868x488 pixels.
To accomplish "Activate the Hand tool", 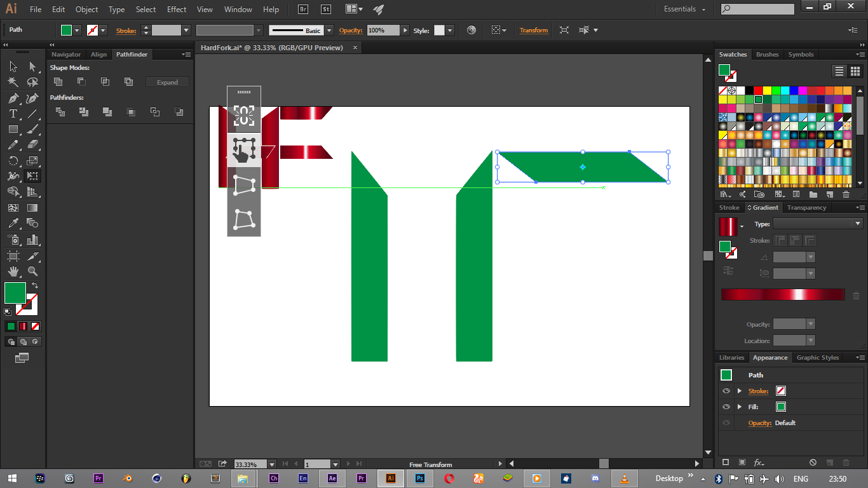I will [13, 271].
